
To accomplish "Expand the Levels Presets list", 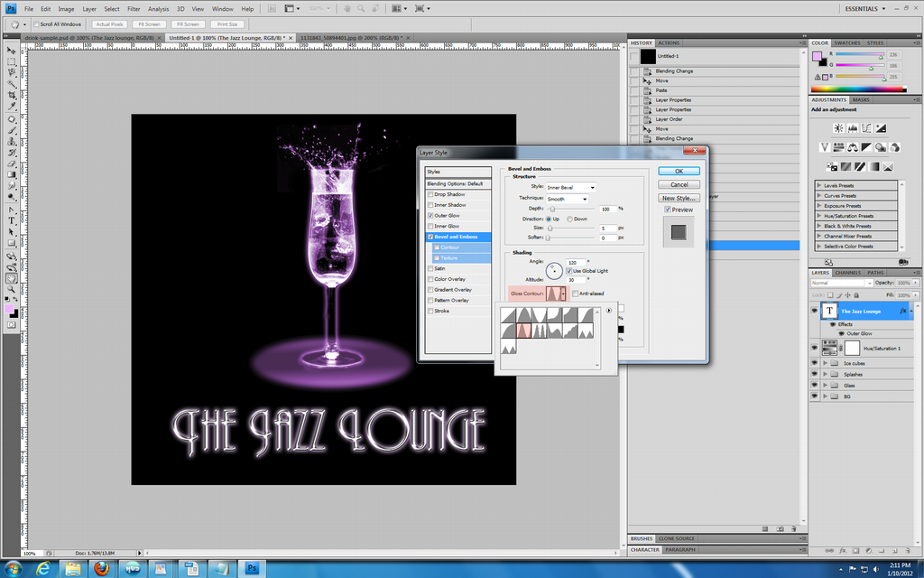I will coord(819,186).
